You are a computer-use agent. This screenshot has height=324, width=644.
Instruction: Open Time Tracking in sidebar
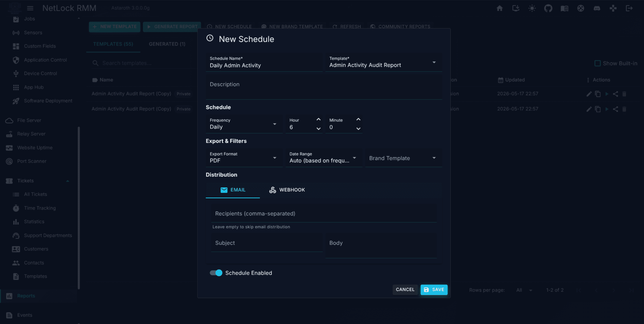[x=40, y=208]
